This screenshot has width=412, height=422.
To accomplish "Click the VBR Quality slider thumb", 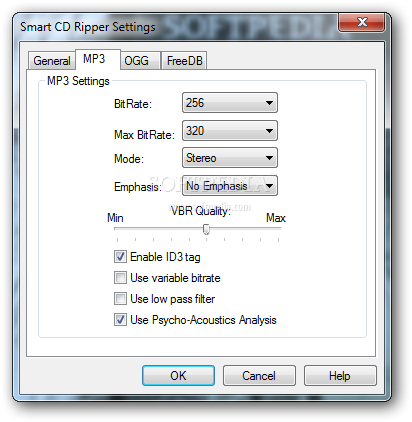I will (x=206, y=229).
